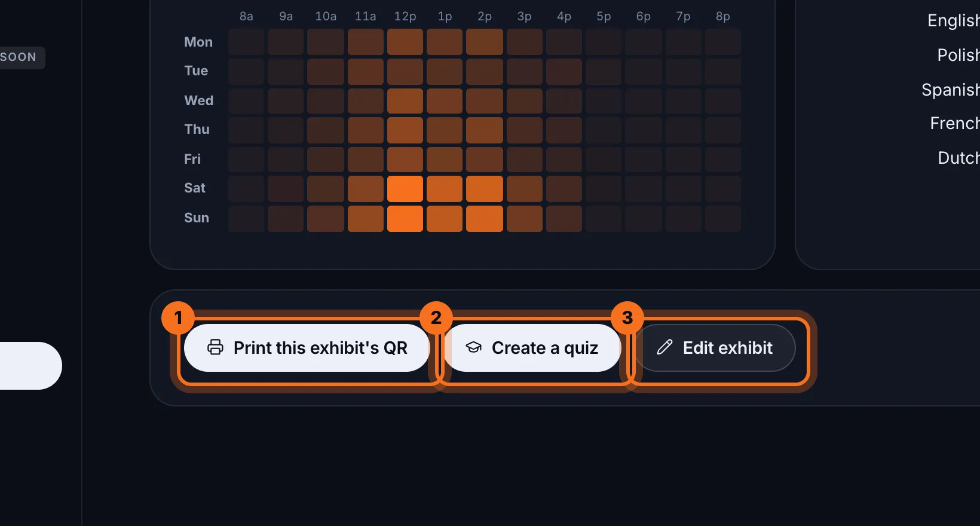Screen dimensions: 980x526
Task: Click the "Sun" row label
Action: 197,218
